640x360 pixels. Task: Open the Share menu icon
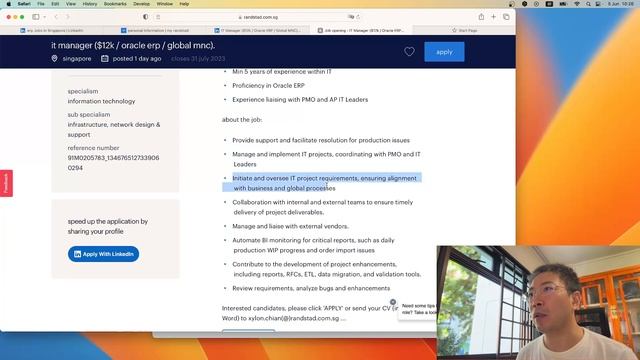click(x=481, y=17)
